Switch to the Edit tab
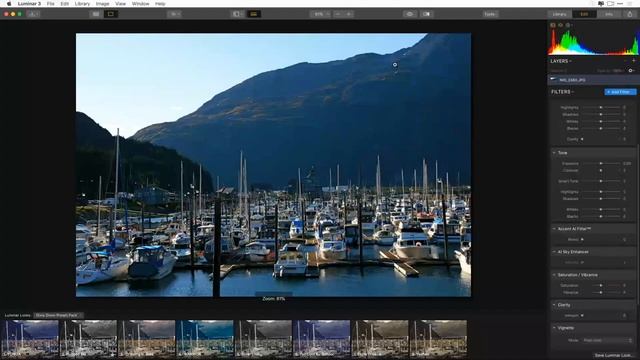This screenshot has height=360, width=640. pos(584,14)
